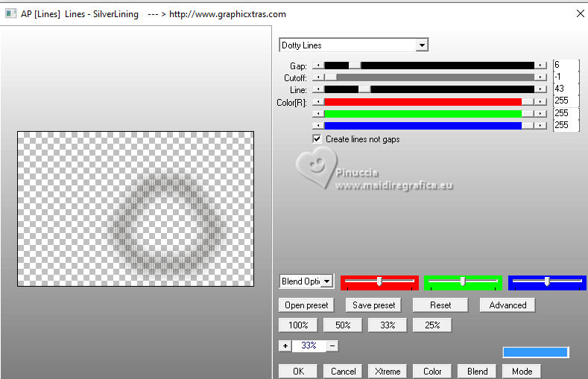Zoom in with the plus button
This screenshot has height=379, width=588.
coord(285,345)
